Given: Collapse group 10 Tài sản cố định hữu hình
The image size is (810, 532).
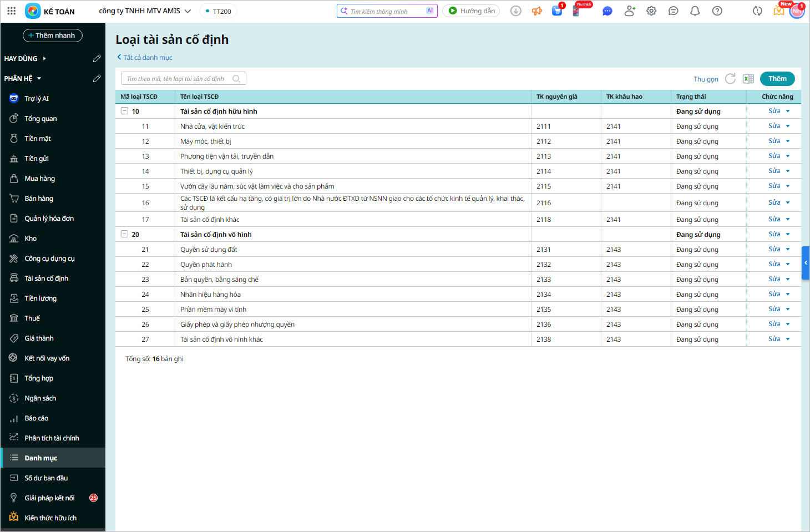Looking at the screenshot, I should point(125,111).
